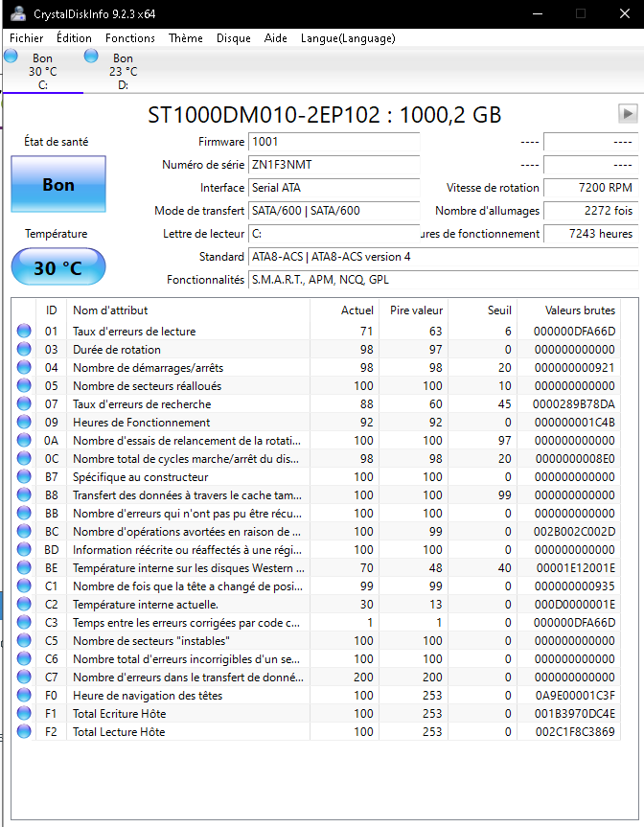Viewport: 644px width, 827px height.
Task: Click status orb of attribute C3 row
Action: (24, 622)
